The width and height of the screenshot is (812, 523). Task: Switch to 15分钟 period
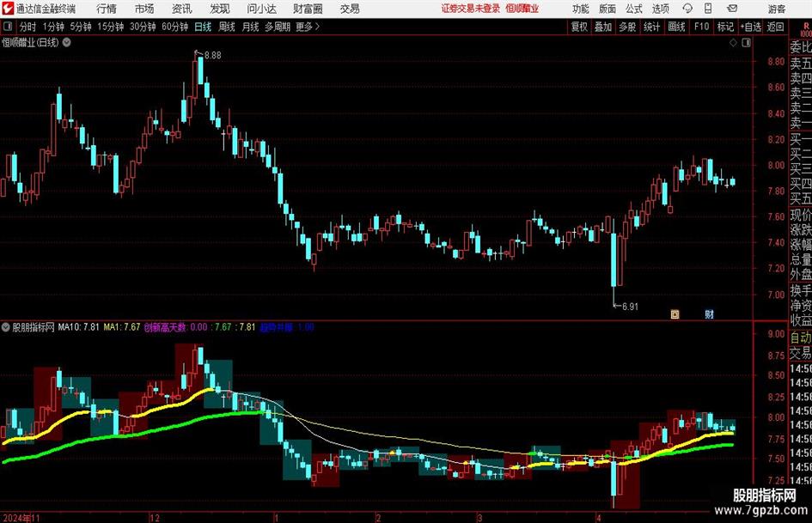point(110,27)
